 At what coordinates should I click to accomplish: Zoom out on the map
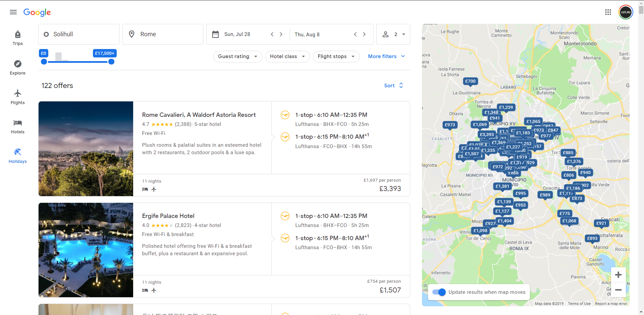click(618, 289)
